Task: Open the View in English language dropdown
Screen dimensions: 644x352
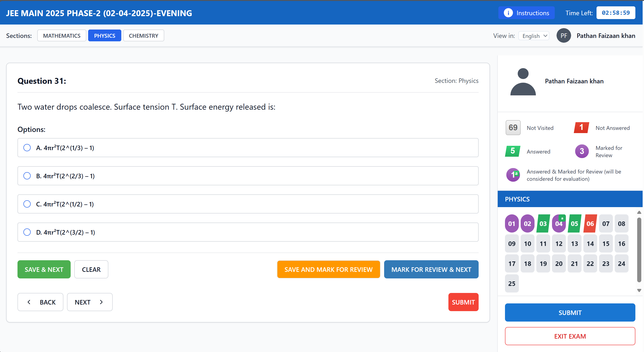Action: click(x=534, y=36)
